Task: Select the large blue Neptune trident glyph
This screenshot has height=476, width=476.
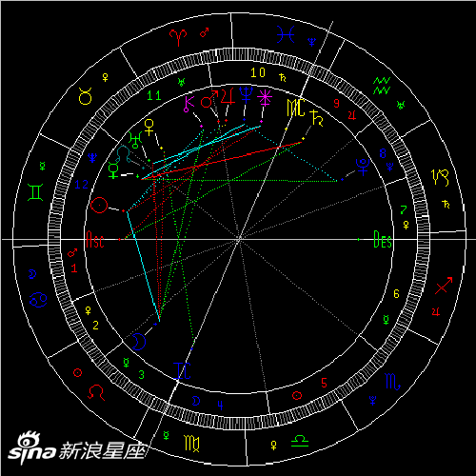Action: click(246, 95)
